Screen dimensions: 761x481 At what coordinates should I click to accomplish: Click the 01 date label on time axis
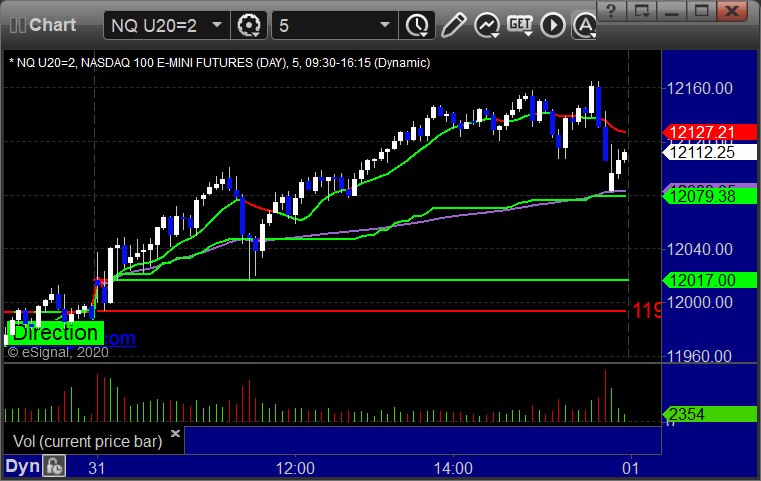point(631,468)
